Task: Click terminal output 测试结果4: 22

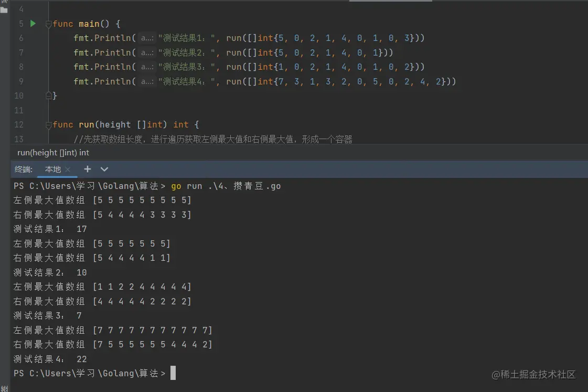Action: tap(50, 359)
